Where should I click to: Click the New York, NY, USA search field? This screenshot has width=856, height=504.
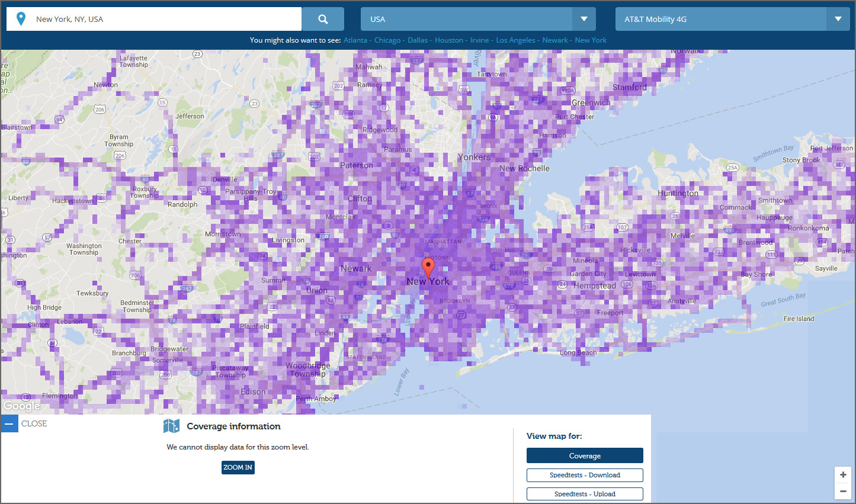click(x=154, y=19)
